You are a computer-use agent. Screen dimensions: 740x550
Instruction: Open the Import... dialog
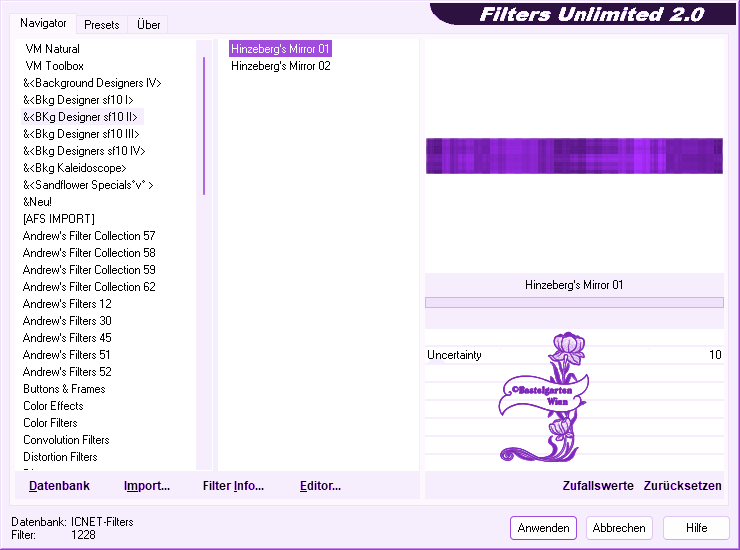(x=147, y=486)
